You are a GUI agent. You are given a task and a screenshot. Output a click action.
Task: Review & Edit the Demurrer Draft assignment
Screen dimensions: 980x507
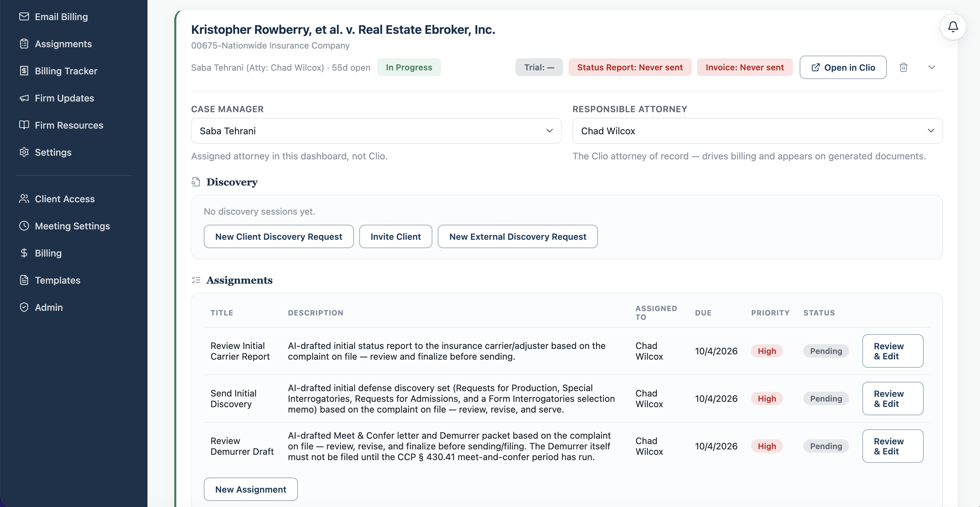(x=893, y=446)
